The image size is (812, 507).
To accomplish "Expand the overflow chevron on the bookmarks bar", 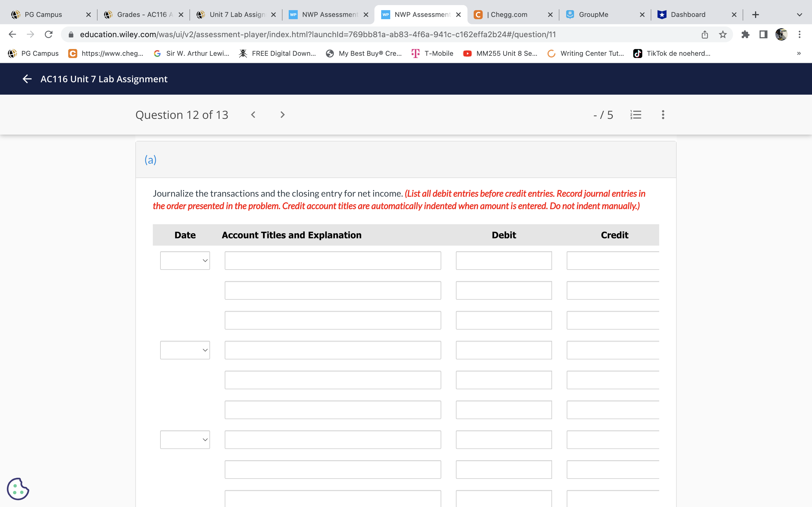I will pos(798,53).
